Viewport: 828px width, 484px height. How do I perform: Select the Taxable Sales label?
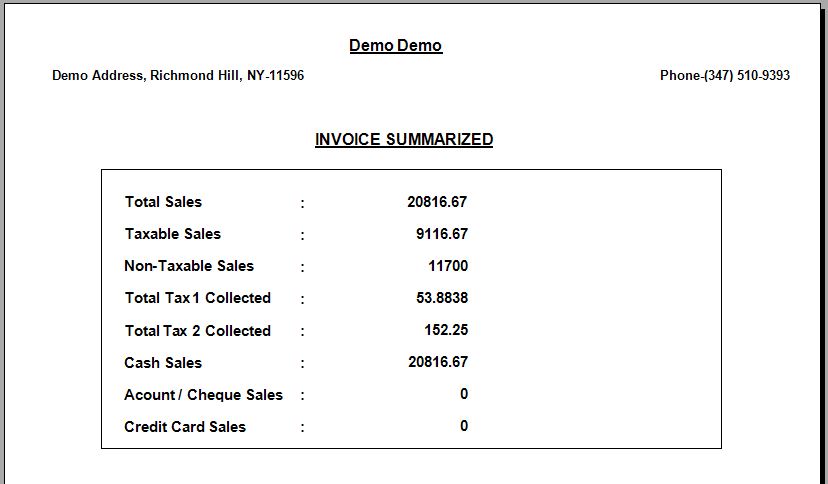(173, 234)
